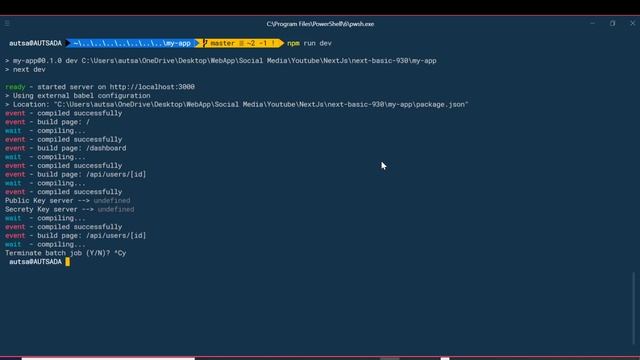Click the 'next dev' command line
Screen dimensions: 640x360
coord(25,70)
